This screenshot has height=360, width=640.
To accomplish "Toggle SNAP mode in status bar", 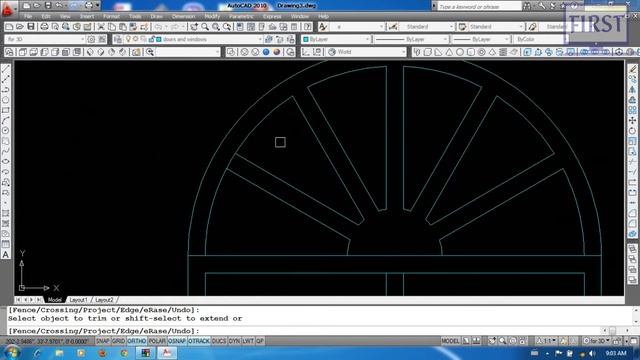I will (102, 341).
